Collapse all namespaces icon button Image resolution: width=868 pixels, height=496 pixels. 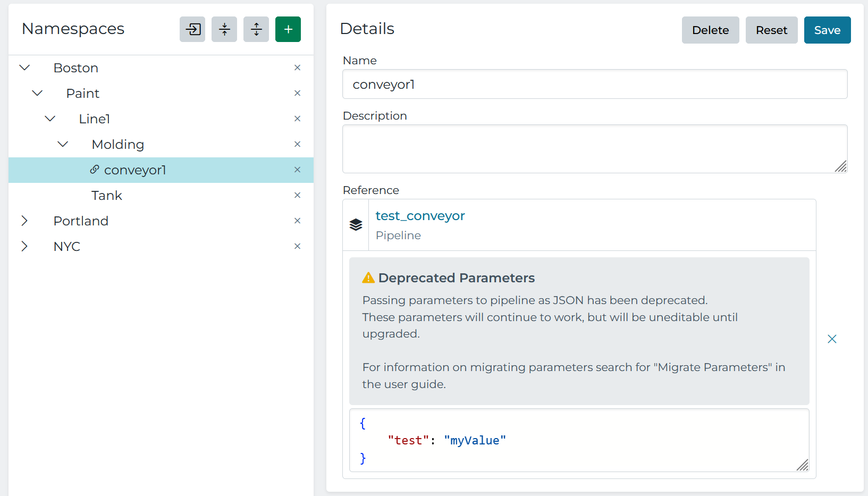pyautogui.click(x=224, y=29)
